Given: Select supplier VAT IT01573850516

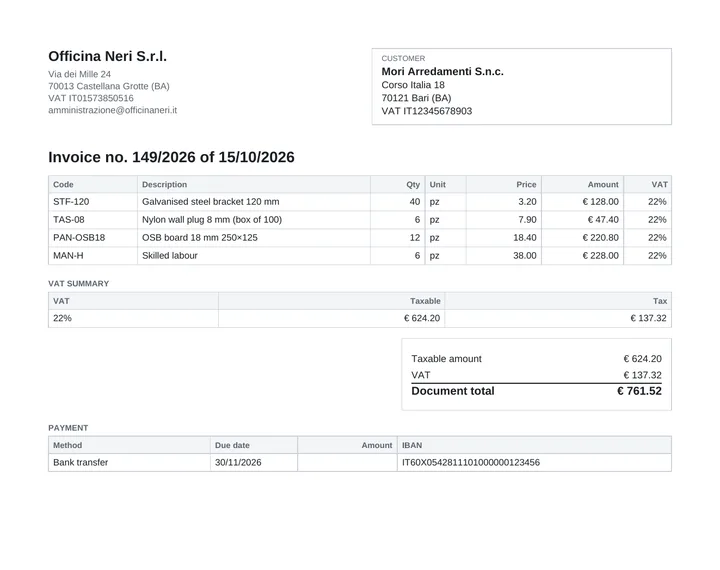Looking at the screenshot, I should tap(91, 98).
